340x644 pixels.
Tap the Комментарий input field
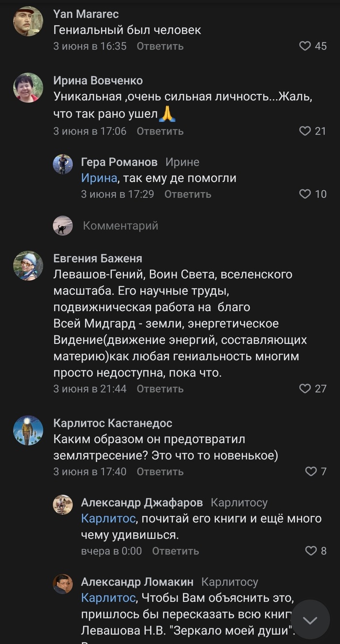click(120, 226)
